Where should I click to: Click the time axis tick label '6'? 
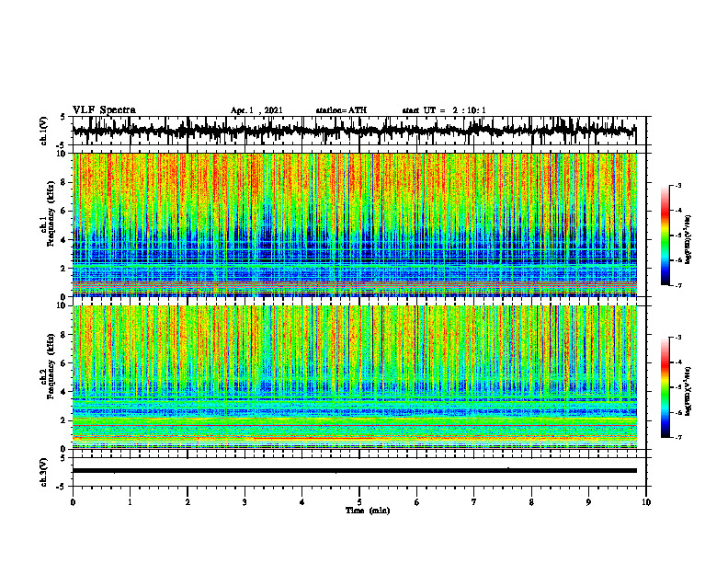[417, 502]
